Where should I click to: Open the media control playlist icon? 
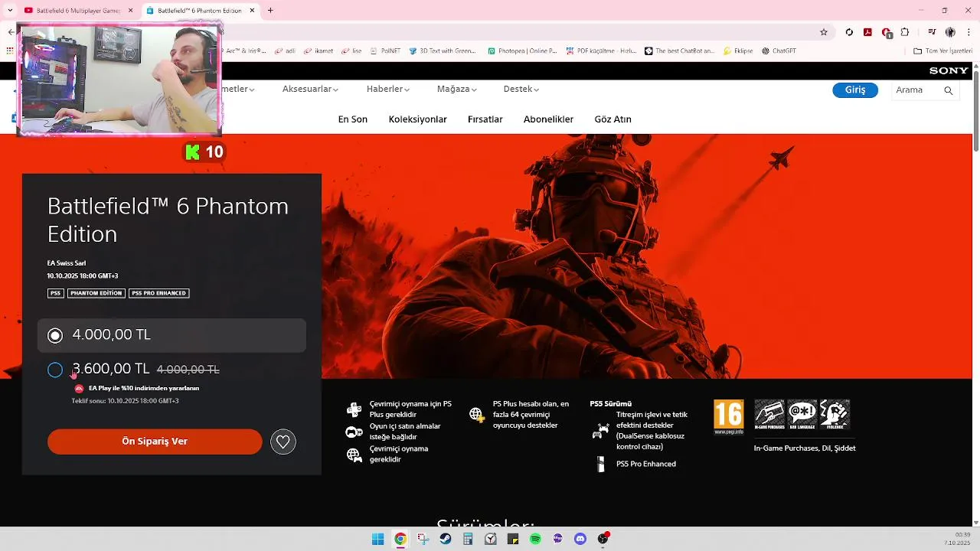point(932,32)
